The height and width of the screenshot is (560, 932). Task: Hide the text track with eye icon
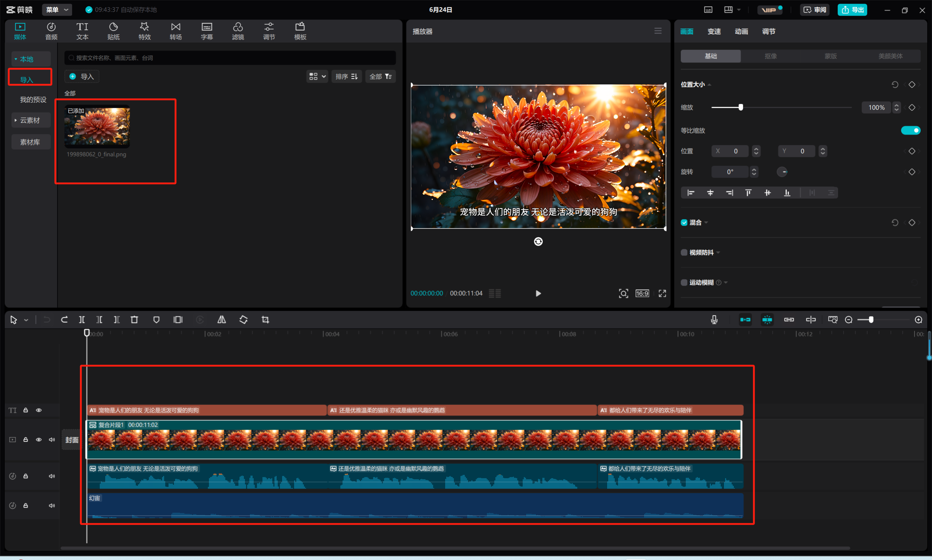39,410
